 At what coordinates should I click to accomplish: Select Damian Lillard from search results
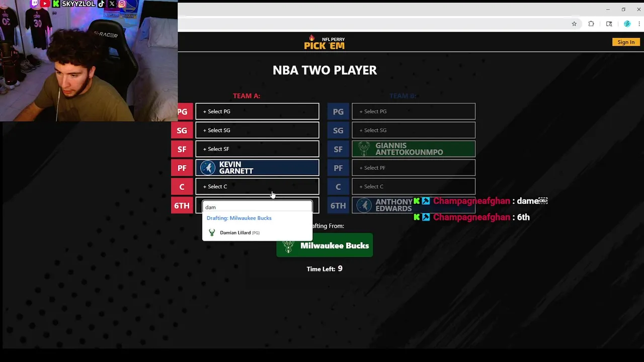coord(257,233)
